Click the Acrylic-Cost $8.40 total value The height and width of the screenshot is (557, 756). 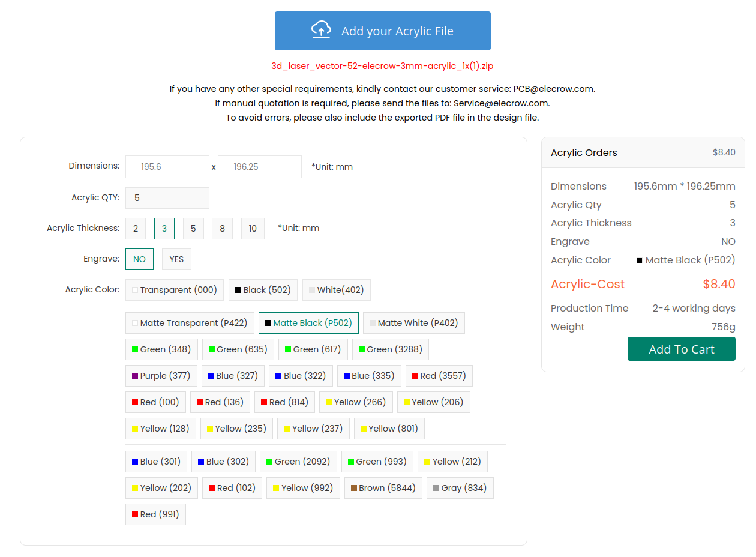[719, 284]
